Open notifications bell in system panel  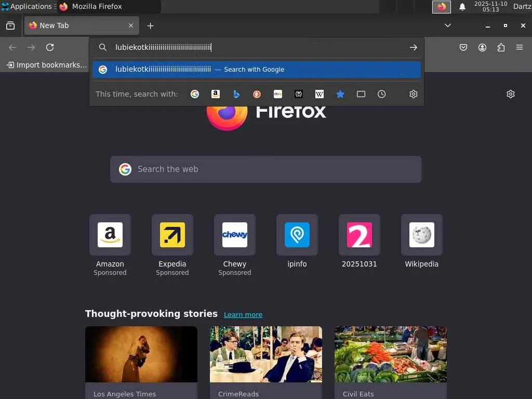[462, 7]
